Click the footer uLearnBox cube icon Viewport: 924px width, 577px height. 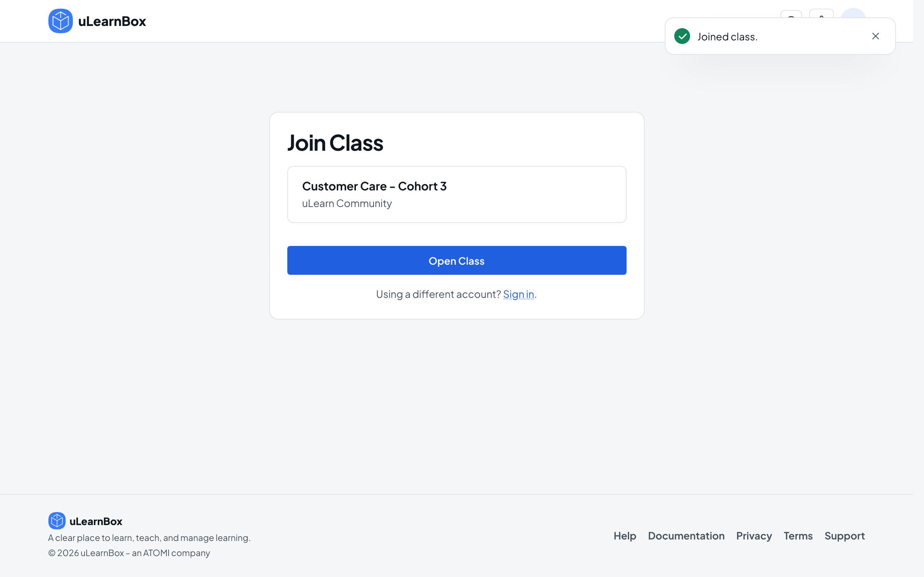[57, 520]
